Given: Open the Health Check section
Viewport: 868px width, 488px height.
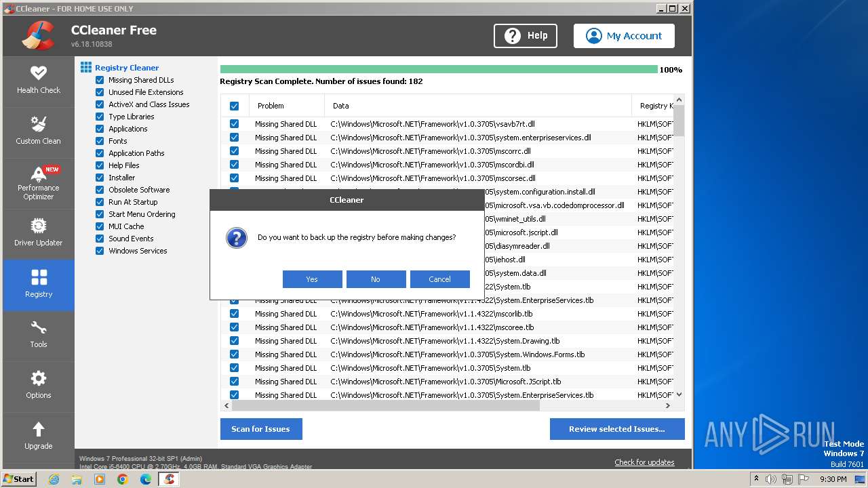Looking at the screenshot, I should pos(39,81).
